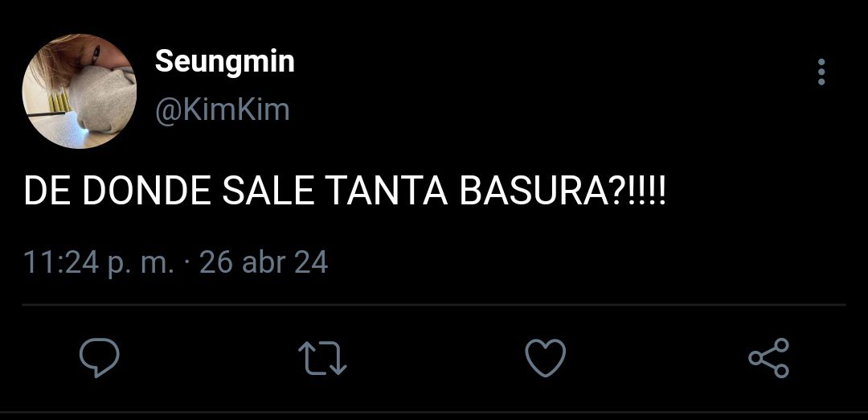Image resolution: width=868 pixels, height=420 pixels.
Task: Select the gray @KimKim username
Action: (x=222, y=109)
